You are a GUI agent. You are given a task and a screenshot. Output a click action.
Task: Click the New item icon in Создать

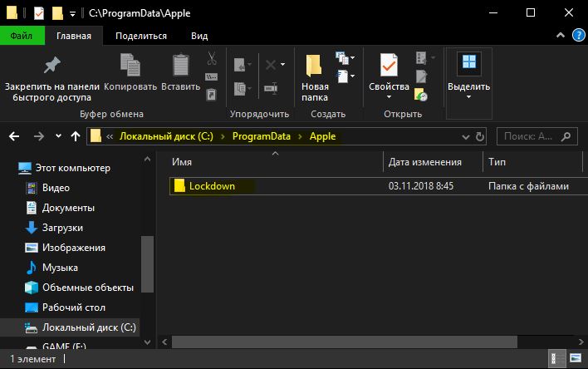pyautogui.click(x=341, y=58)
